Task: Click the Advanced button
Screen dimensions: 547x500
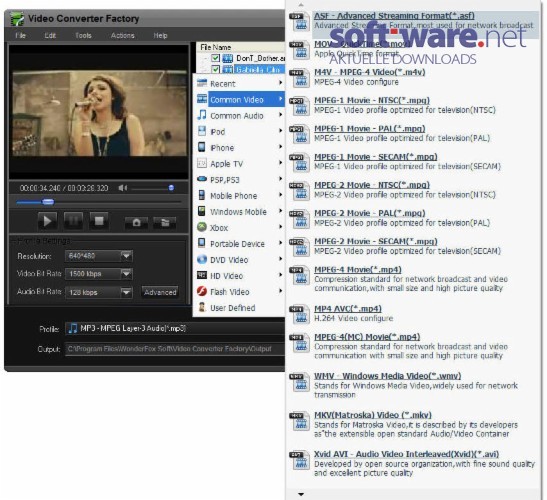Action: click(160, 292)
